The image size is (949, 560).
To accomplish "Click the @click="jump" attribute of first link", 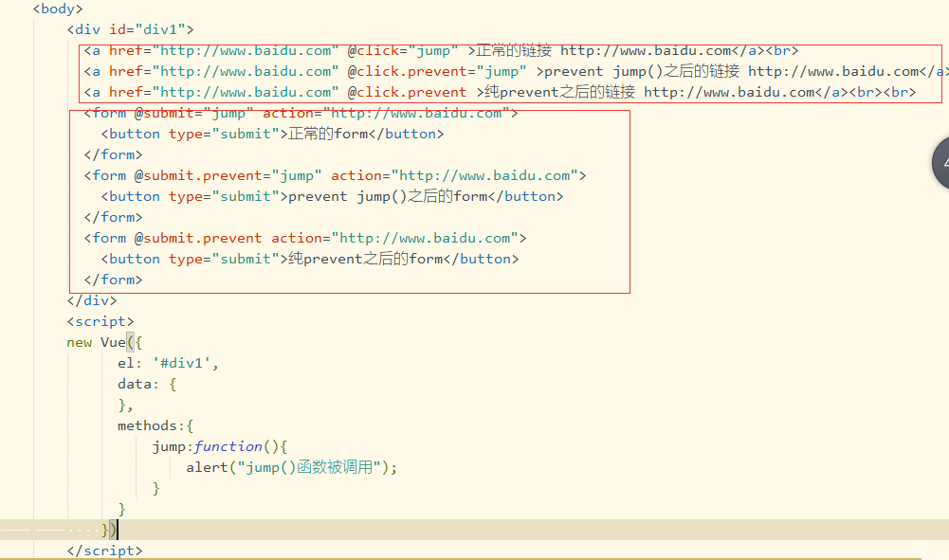I will point(403,51).
